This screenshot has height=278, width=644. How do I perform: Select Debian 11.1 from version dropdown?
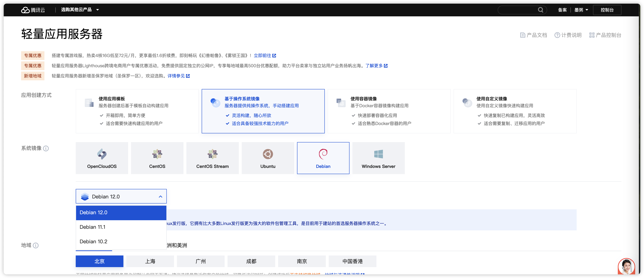click(121, 227)
